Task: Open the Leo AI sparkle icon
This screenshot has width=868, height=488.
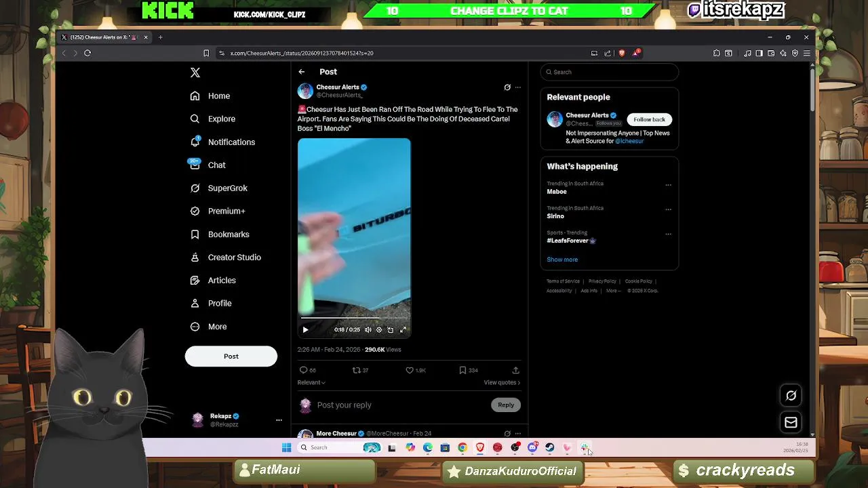Action: click(x=783, y=53)
